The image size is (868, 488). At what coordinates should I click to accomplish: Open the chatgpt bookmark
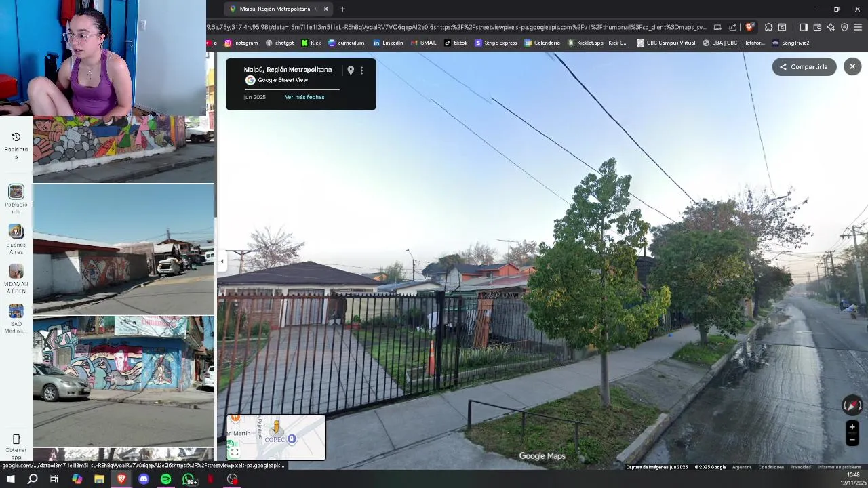coord(279,43)
